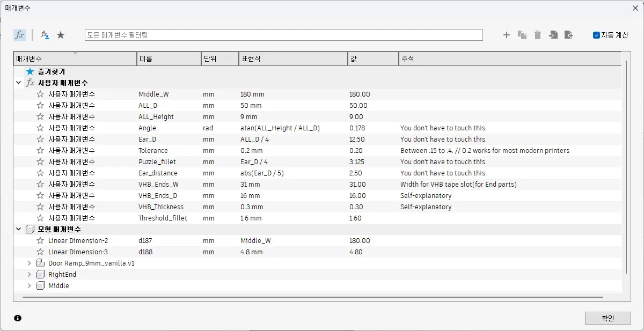Click the copy parameter icon

[x=522, y=35]
